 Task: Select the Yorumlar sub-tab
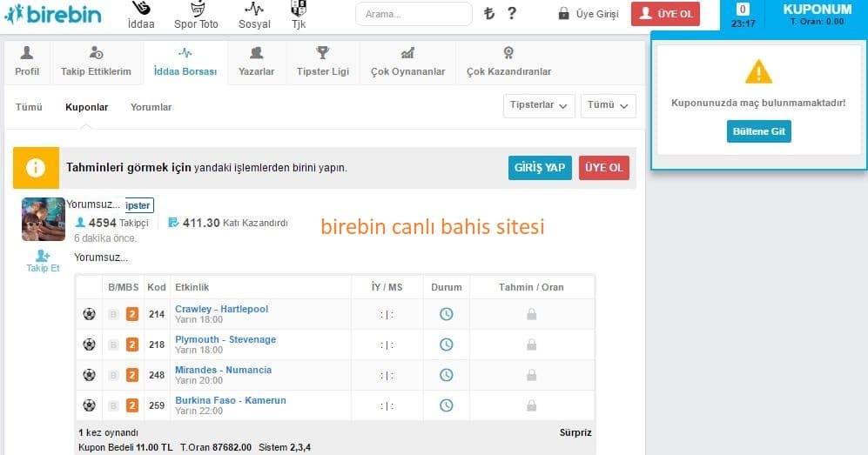pyautogui.click(x=151, y=107)
